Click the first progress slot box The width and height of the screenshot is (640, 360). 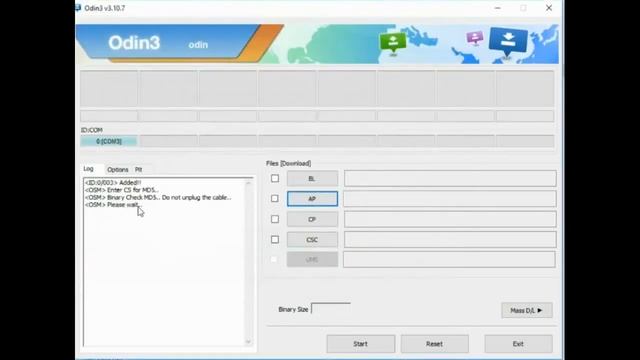pos(109,89)
